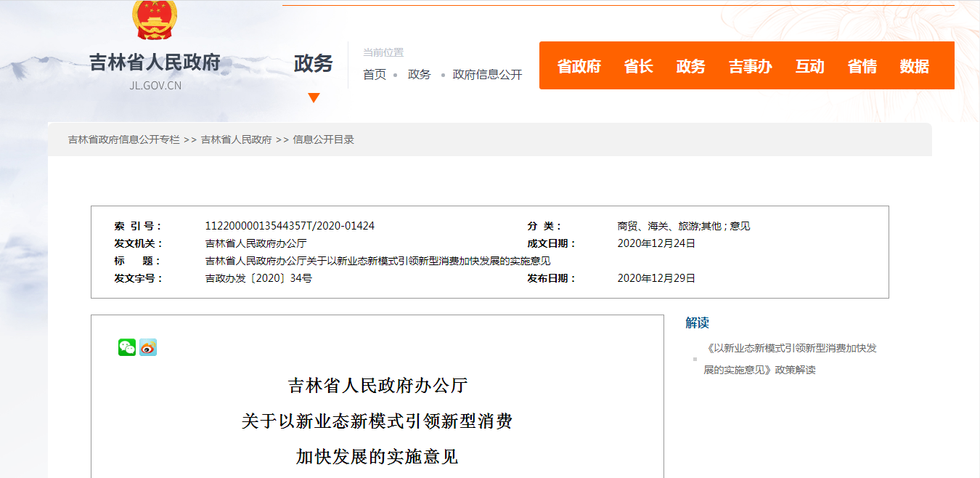Open the 省情 menu item

(862, 66)
